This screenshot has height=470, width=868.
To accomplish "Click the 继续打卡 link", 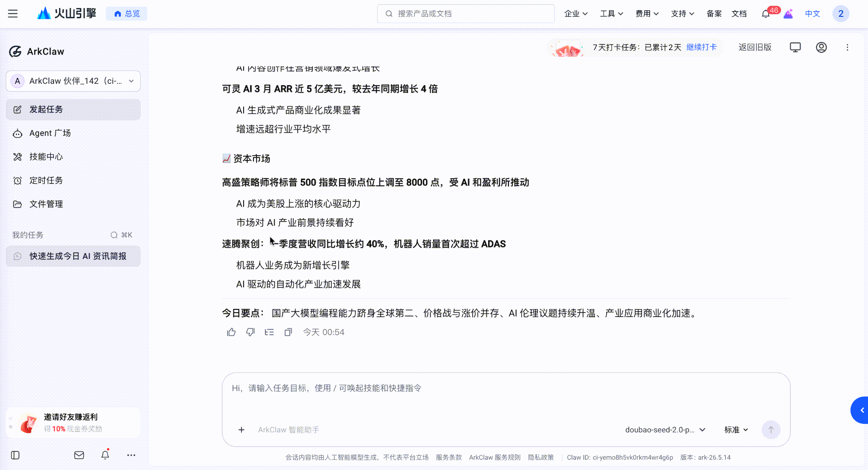I will pyautogui.click(x=702, y=47).
